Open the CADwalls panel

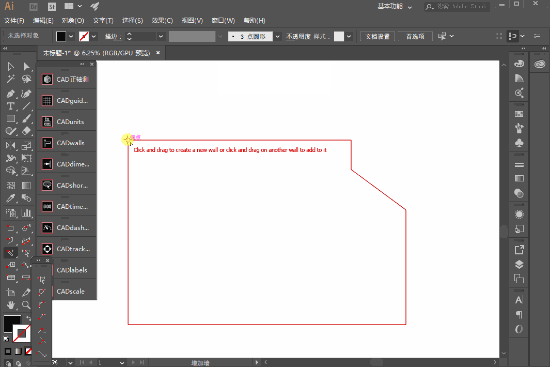pos(67,143)
